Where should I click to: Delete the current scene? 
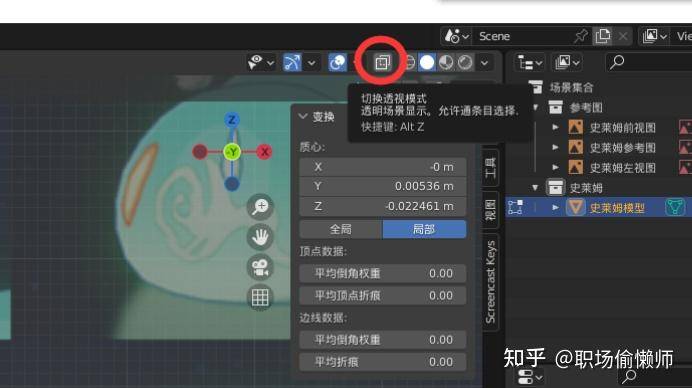point(623,36)
